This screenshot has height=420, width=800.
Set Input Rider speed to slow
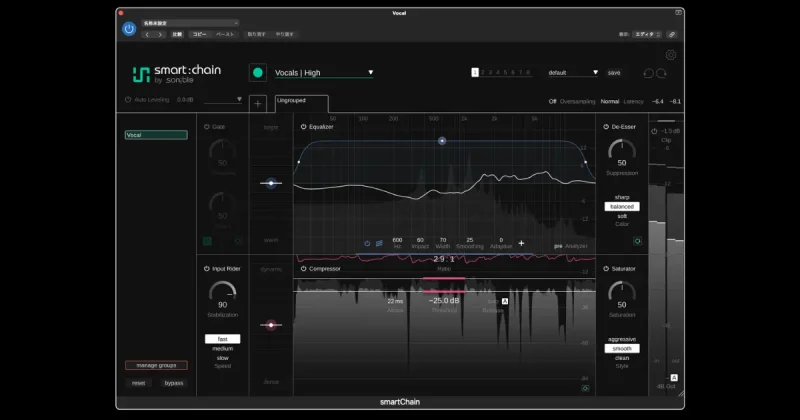click(222, 358)
